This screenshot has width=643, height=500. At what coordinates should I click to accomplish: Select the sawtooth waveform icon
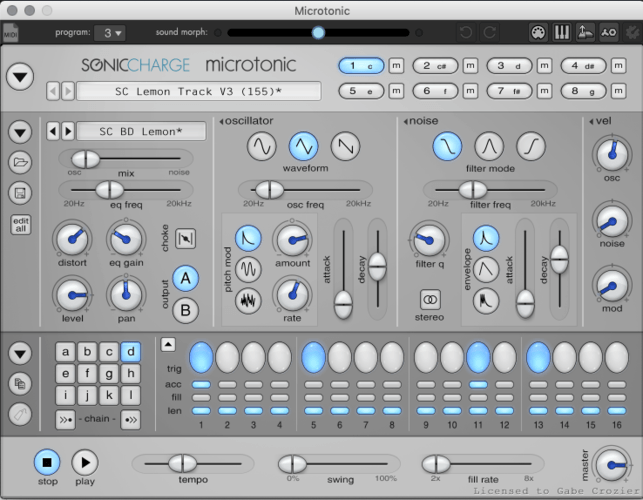345,146
